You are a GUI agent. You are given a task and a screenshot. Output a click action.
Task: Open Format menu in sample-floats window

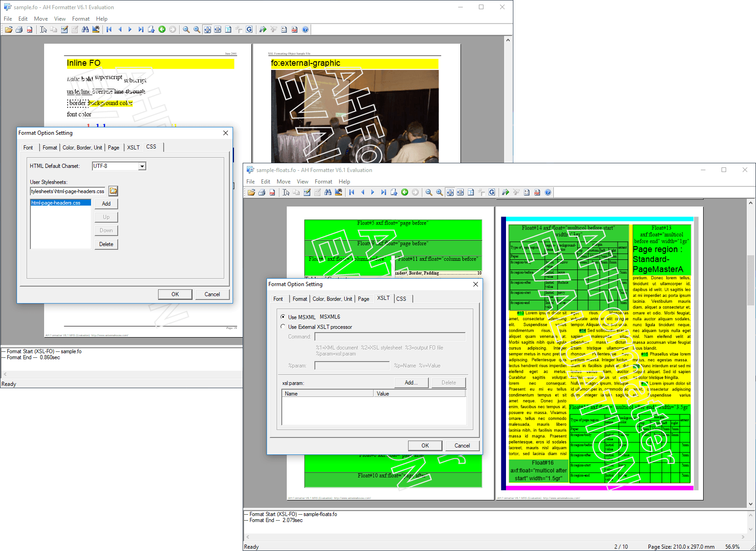point(324,182)
